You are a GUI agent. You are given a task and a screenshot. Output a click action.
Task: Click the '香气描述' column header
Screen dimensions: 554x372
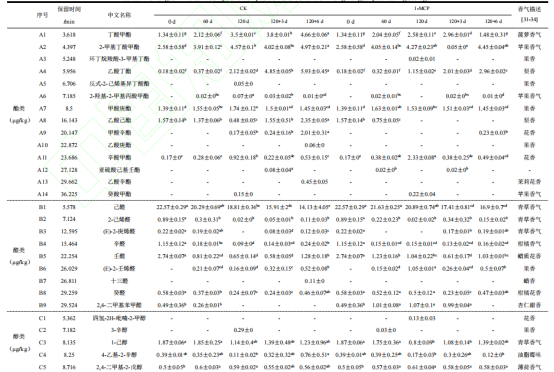point(529,9)
